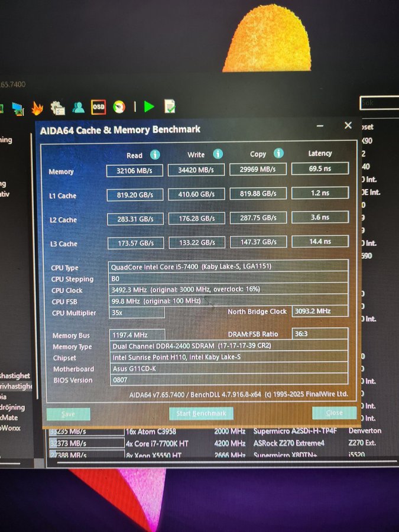The height and width of the screenshot is (532, 399).
Task: Click the ASRock Z270 Extreme4 motherboard cell
Action: click(x=288, y=443)
